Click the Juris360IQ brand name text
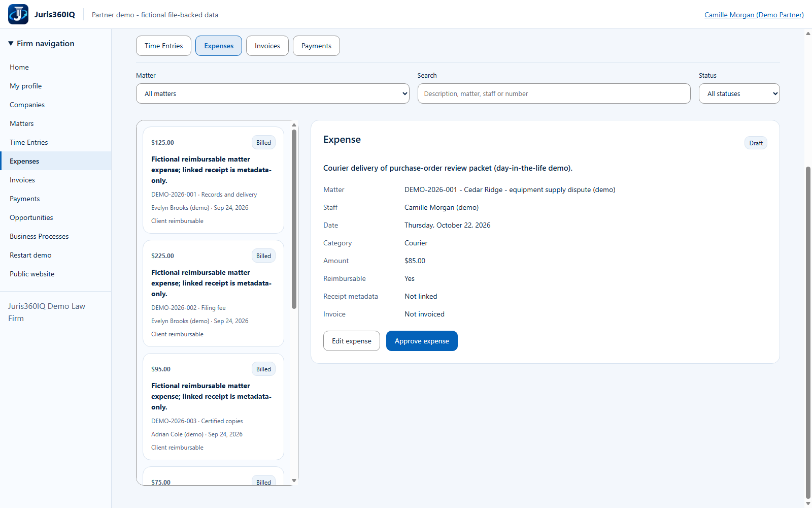This screenshot has width=812, height=508. [55, 15]
